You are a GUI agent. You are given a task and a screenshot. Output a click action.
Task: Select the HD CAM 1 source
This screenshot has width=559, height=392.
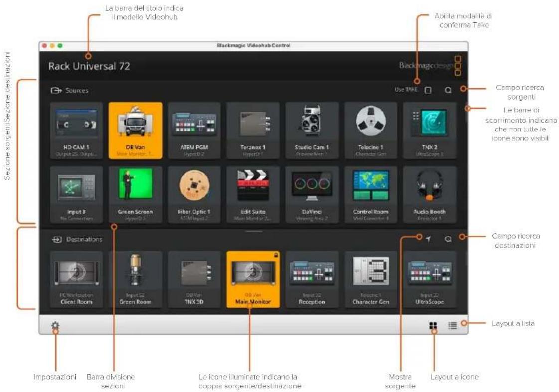point(76,131)
